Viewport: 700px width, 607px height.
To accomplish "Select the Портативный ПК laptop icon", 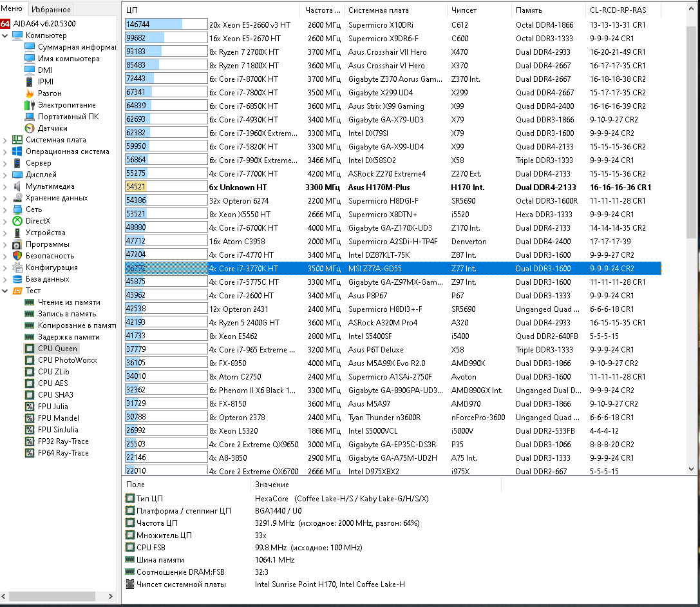I will click(30, 117).
